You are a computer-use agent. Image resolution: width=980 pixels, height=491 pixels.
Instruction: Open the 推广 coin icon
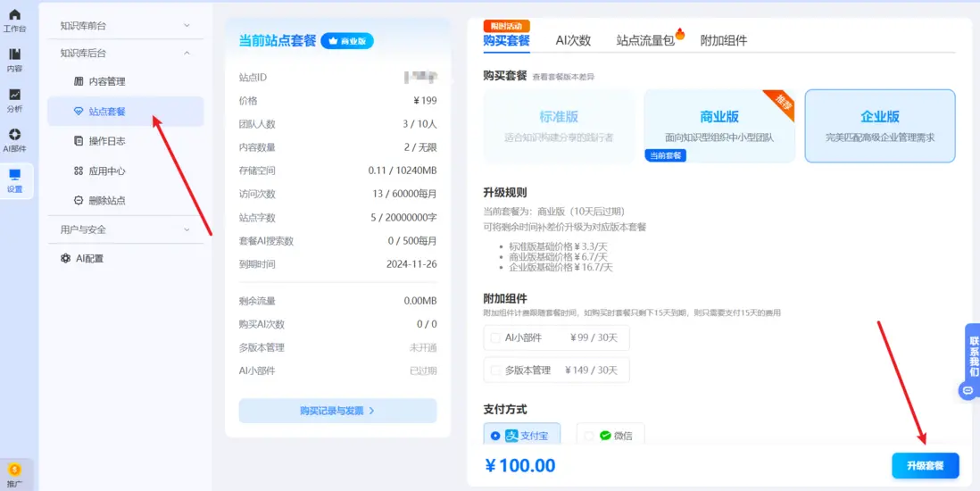coord(14,469)
